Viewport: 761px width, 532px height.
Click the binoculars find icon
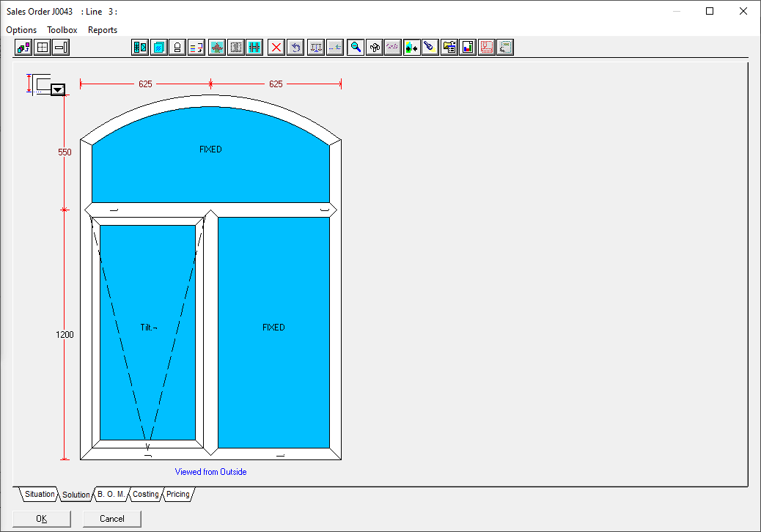[375, 48]
